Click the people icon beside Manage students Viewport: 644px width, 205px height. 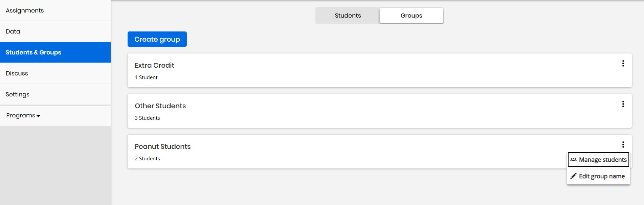[x=573, y=159]
